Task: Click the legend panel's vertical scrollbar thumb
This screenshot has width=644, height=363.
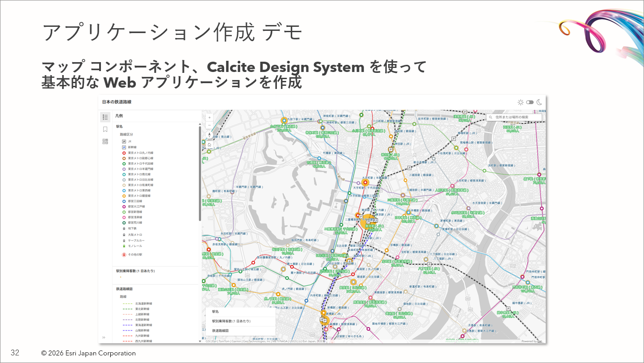Action: (200, 173)
